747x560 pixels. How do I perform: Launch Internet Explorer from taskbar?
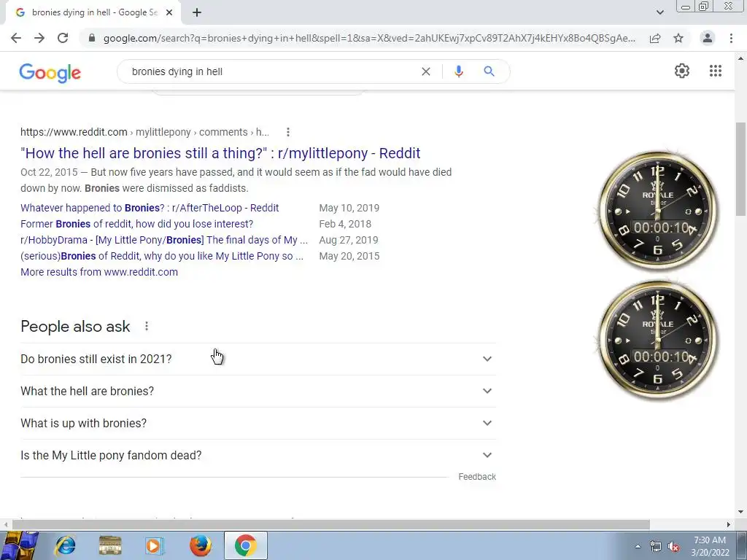(65, 545)
